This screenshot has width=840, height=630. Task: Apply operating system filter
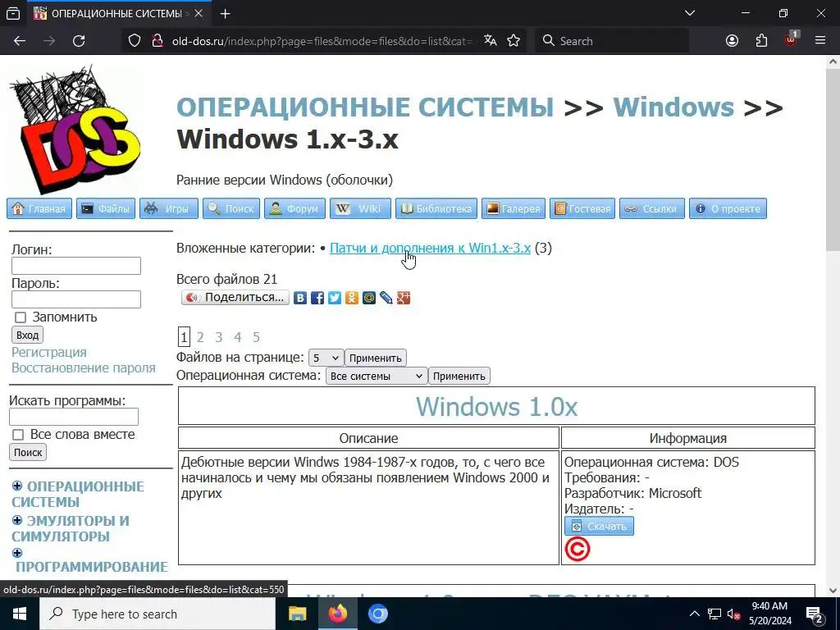tap(459, 376)
